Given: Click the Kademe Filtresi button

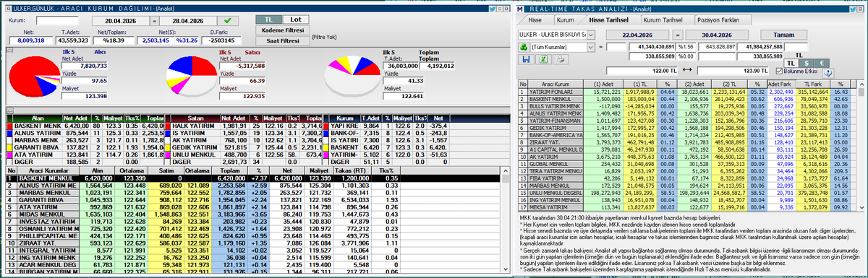Looking at the screenshot, I should point(283,30).
